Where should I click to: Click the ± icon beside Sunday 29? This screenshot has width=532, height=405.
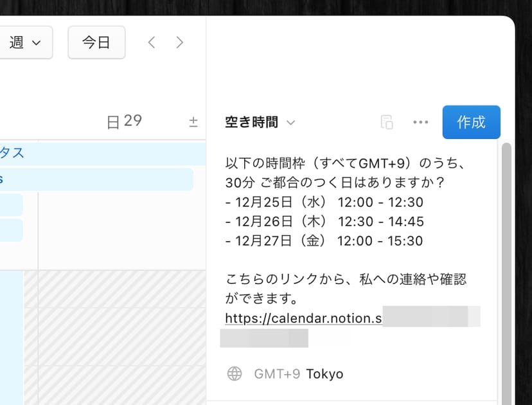[x=193, y=122]
